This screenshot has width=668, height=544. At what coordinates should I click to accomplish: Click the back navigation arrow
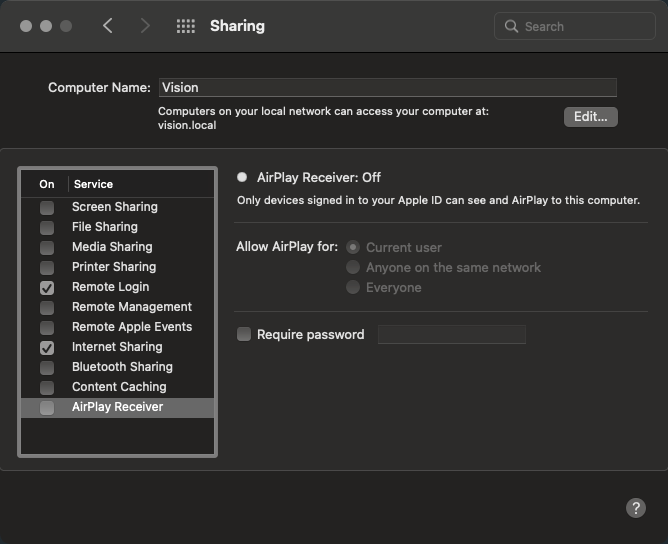tap(108, 26)
